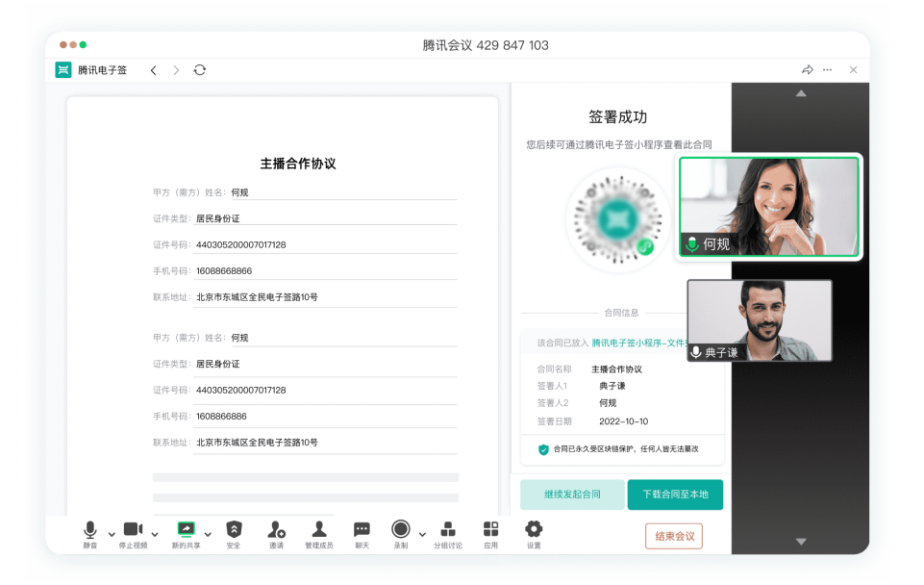
Task: Open the three-dot more menu
Action: coord(828,70)
